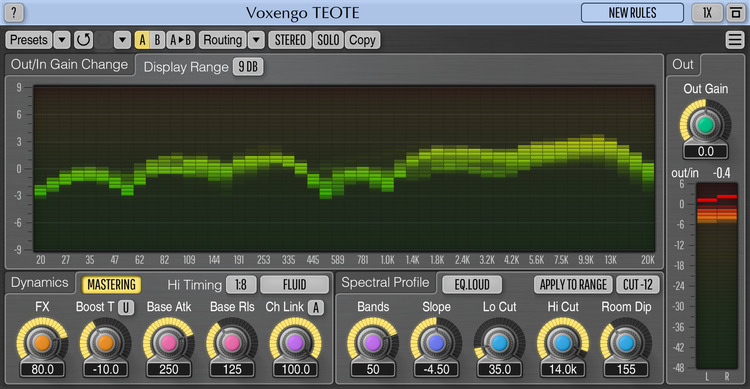Click the Bands knob
Viewport: 750px width, 389px height.
373,343
